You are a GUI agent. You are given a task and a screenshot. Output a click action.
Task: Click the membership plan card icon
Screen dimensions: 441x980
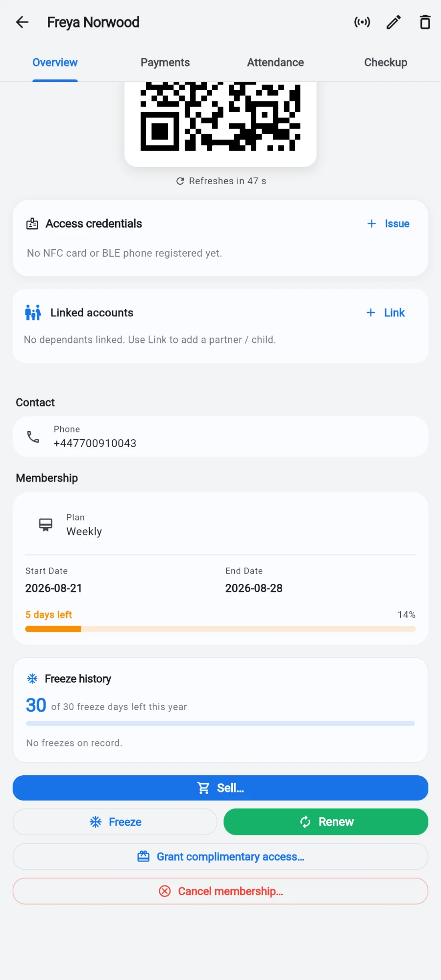(46, 525)
